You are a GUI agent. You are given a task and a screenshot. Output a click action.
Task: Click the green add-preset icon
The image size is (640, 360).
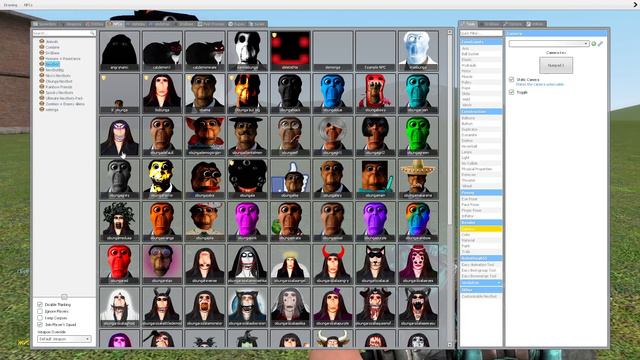(594, 44)
